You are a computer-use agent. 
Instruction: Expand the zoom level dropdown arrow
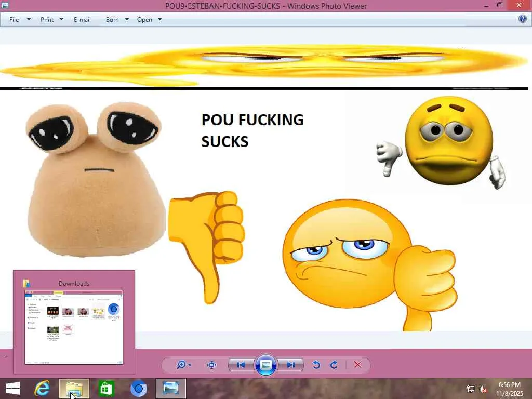pyautogui.click(x=190, y=365)
